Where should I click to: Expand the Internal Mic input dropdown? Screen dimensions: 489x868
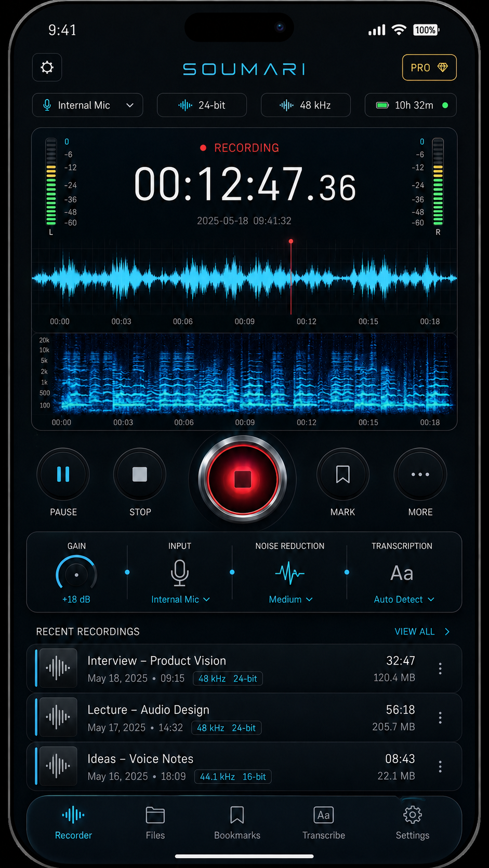coord(180,600)
